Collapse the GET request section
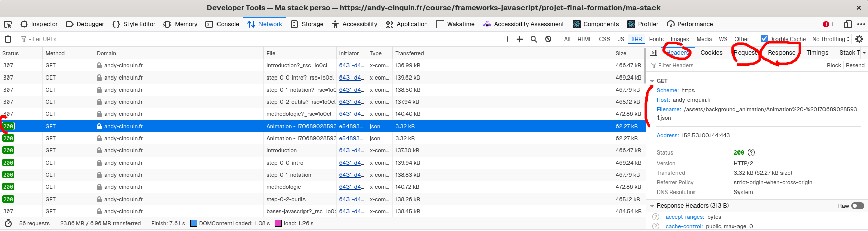This screenshot has height=231, width=868. point(652,81)
